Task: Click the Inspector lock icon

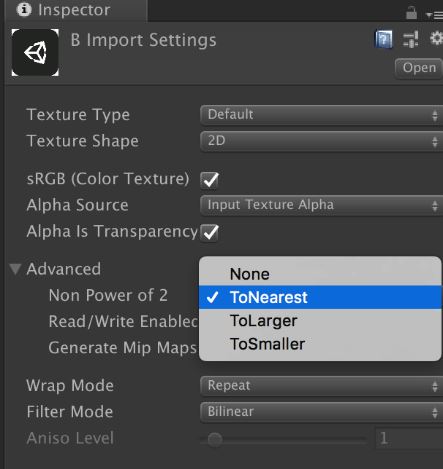Action: click(x=411, y=13)
